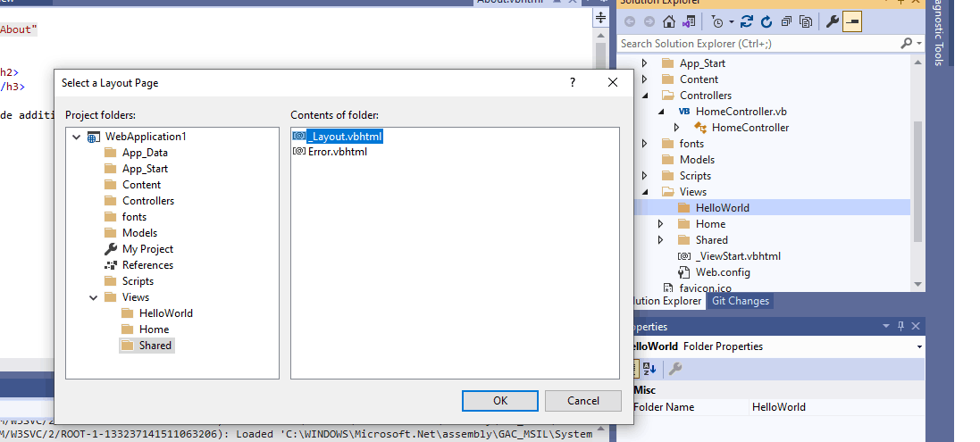Viewport: 980px width, 442px height.
Task: Click the Collapse All icon in Solution Explorer
Action: (x=786, y=21)
